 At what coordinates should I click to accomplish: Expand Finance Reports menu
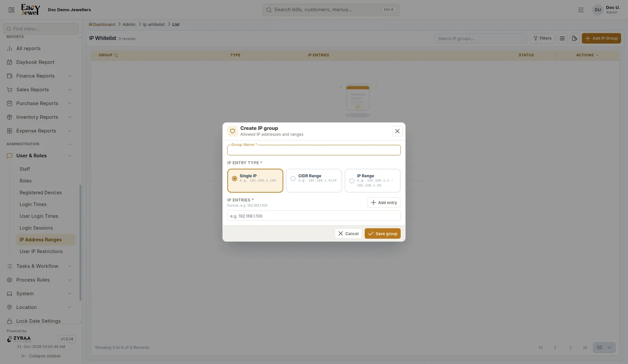click(x=39, y=76)
